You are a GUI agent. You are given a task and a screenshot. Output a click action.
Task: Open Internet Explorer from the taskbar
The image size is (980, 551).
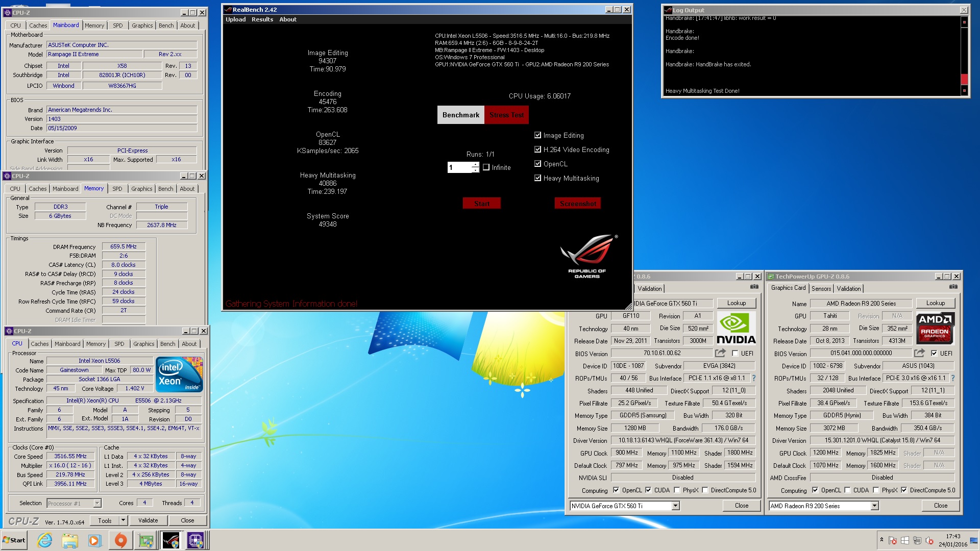pos(45,540)
